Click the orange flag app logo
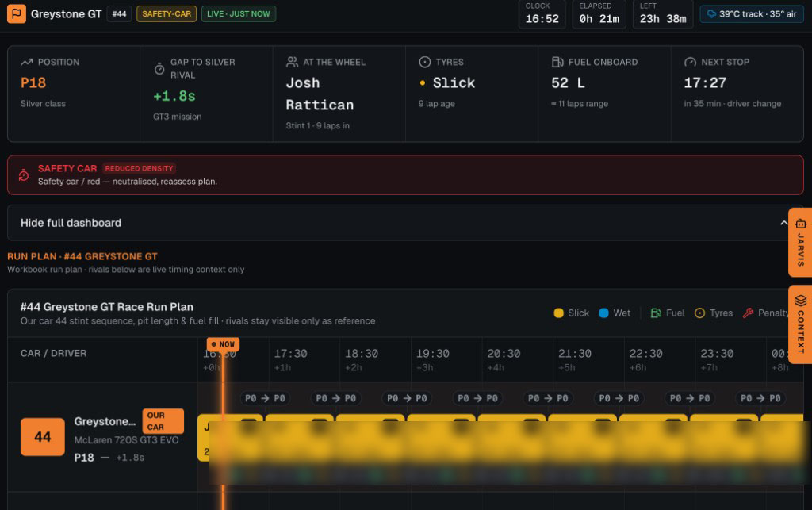This screenshot has width=812, height=510. 17,14
